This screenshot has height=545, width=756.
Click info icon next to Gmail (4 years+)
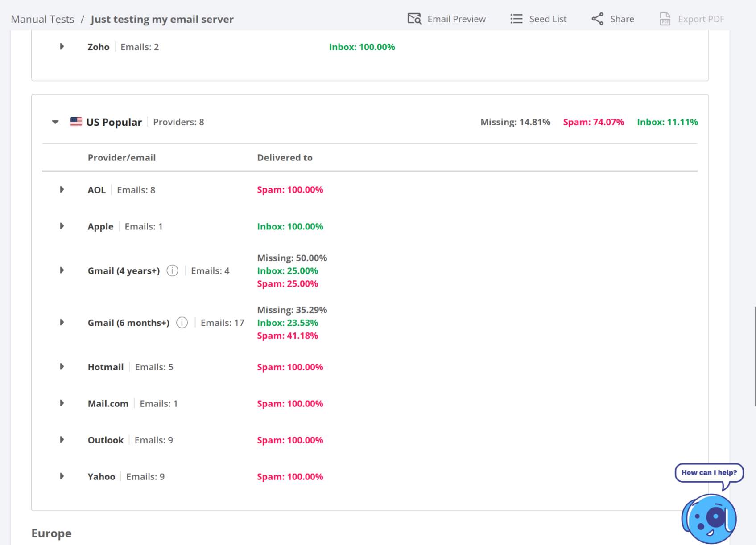coord(173,270)
